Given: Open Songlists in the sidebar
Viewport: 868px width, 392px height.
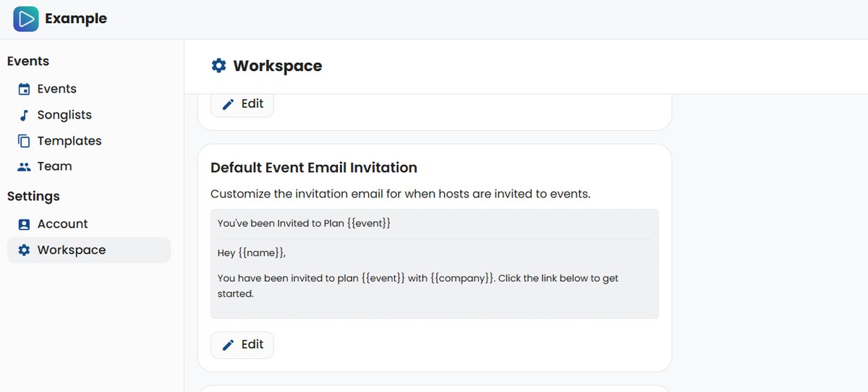Looking at the screenshot, I should (89, 115).
